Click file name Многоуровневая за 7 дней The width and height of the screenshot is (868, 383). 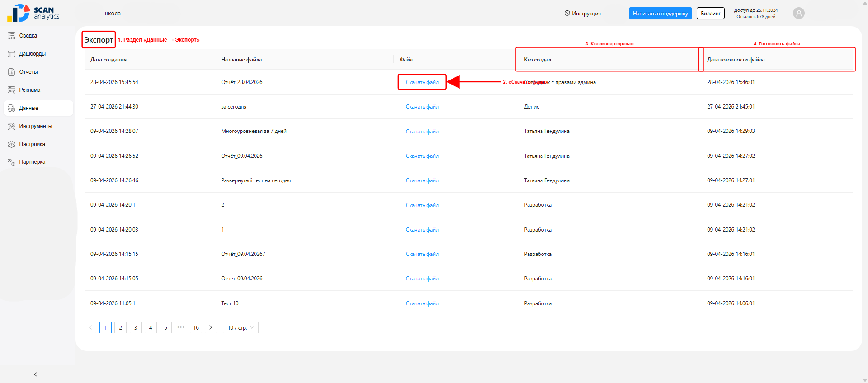(x=254, y=131)
